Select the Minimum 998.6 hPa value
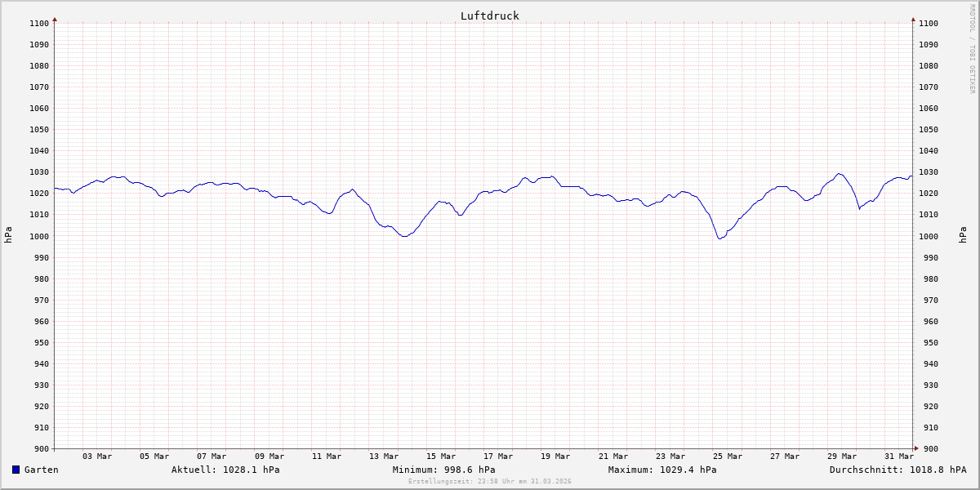This screenshot has width=980, height=490. pyautogui.click(x=443, y=470)
